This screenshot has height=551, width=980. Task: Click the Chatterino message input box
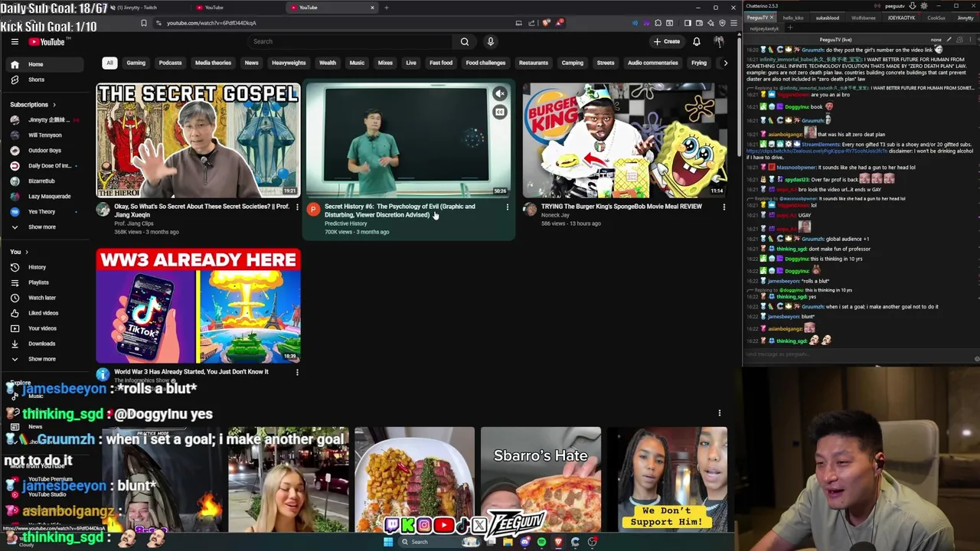coord(857,354)
